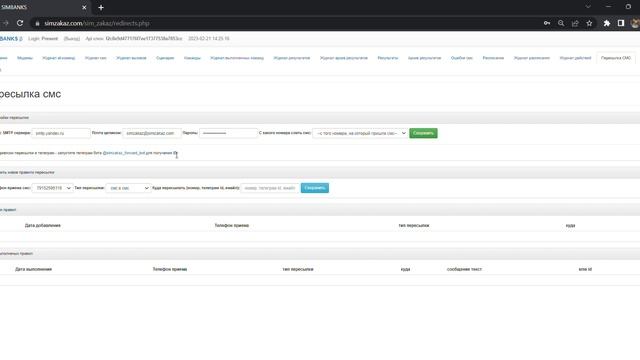The image size is (640, 360).
Task: Open the Журнал архив результатов tab
Action: [344, 58]
